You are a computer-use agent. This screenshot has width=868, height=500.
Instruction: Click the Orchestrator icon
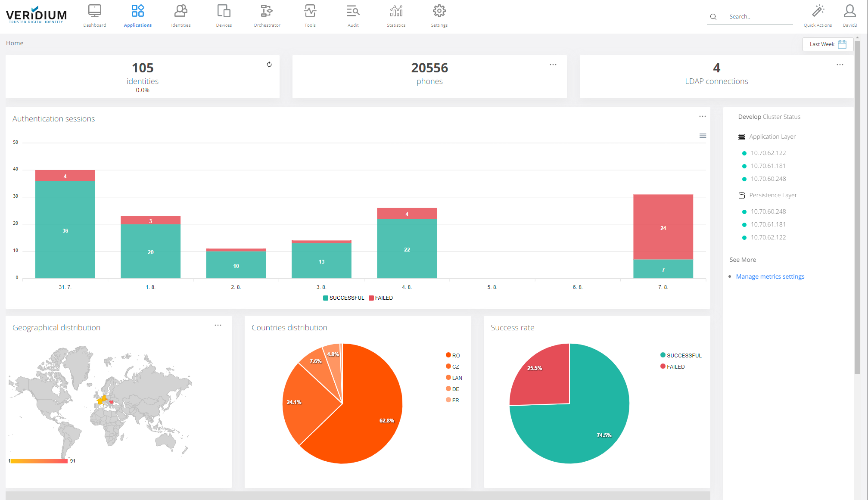[x=267, y=15]
